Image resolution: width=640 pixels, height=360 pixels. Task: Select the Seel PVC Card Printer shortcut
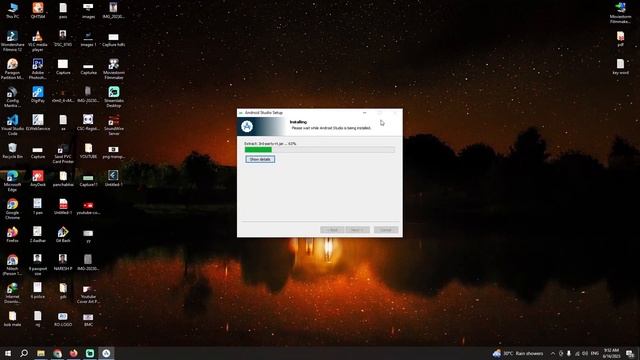pos(63,153)
